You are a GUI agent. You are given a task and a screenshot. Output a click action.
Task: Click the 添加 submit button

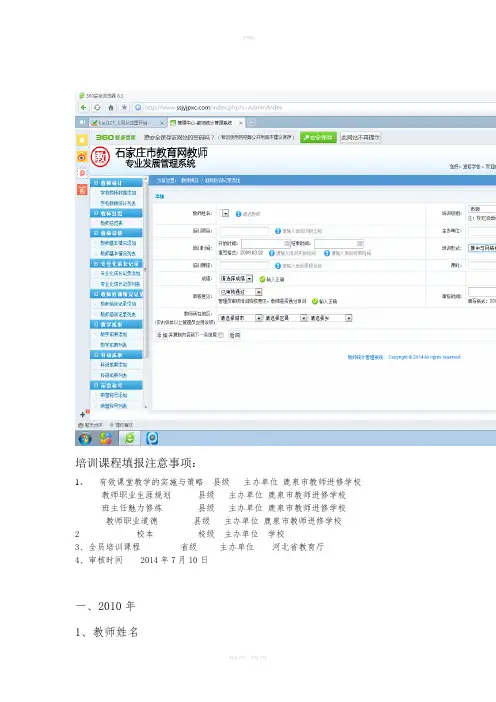[162, 335]
